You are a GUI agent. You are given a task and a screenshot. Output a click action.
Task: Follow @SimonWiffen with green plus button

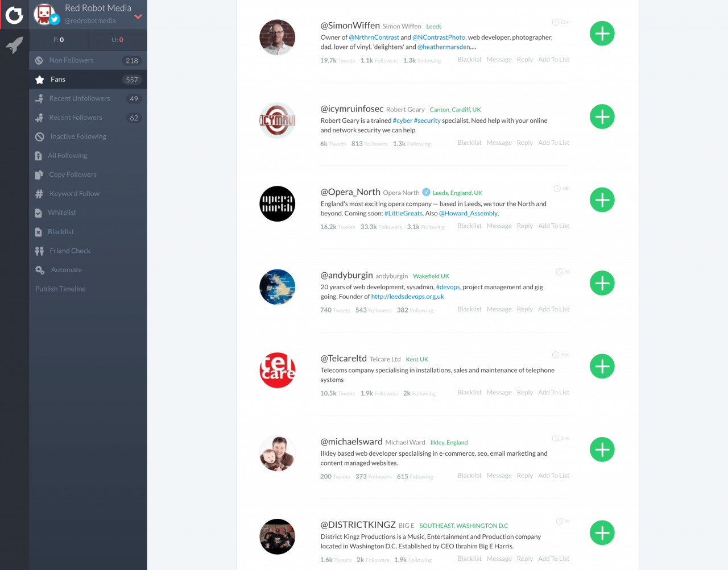click(x=602, y=34)
